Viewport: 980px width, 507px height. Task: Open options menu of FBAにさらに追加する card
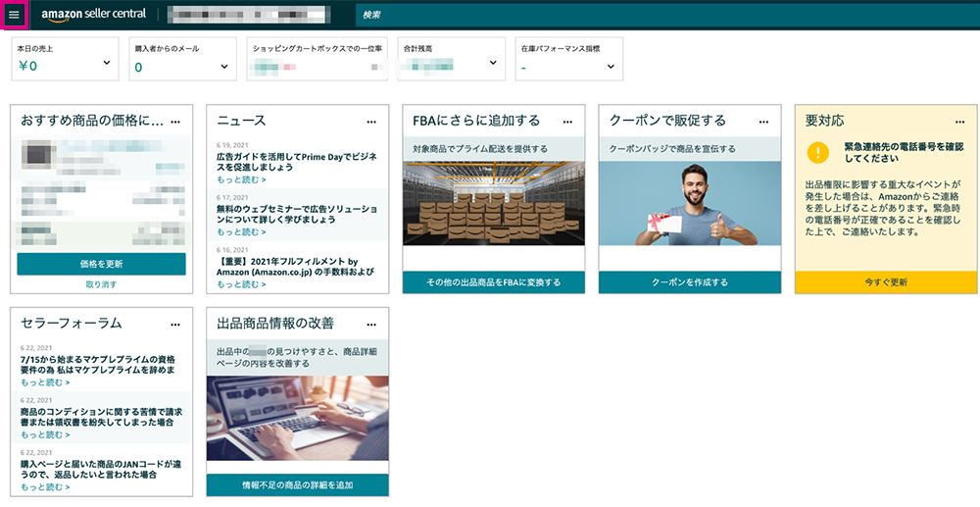tap(567, 122)
